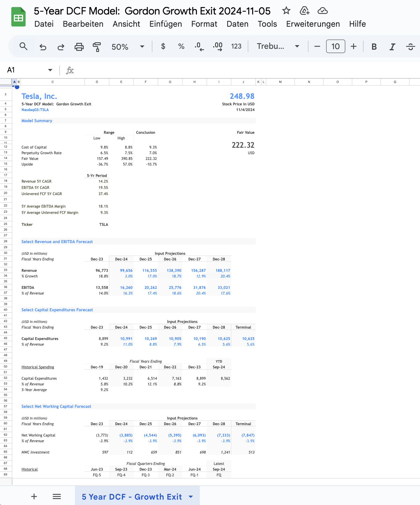Format selection as currency
The width and height of the screenshot is (420, 505).
(x=163, y=46)
